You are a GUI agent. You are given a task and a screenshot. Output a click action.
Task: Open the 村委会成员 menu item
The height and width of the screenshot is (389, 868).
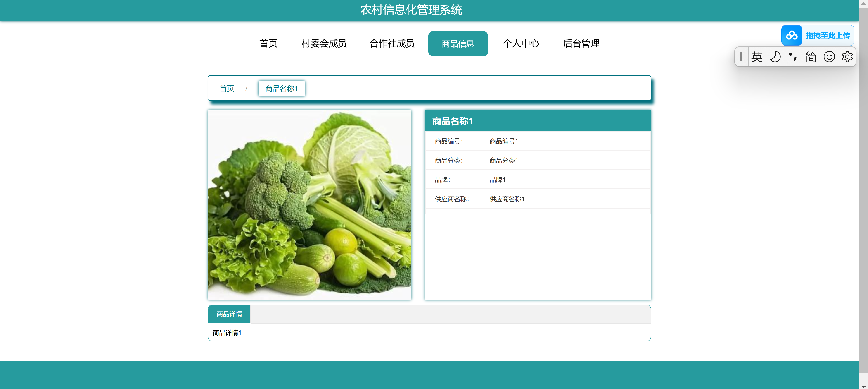point(324,43)
